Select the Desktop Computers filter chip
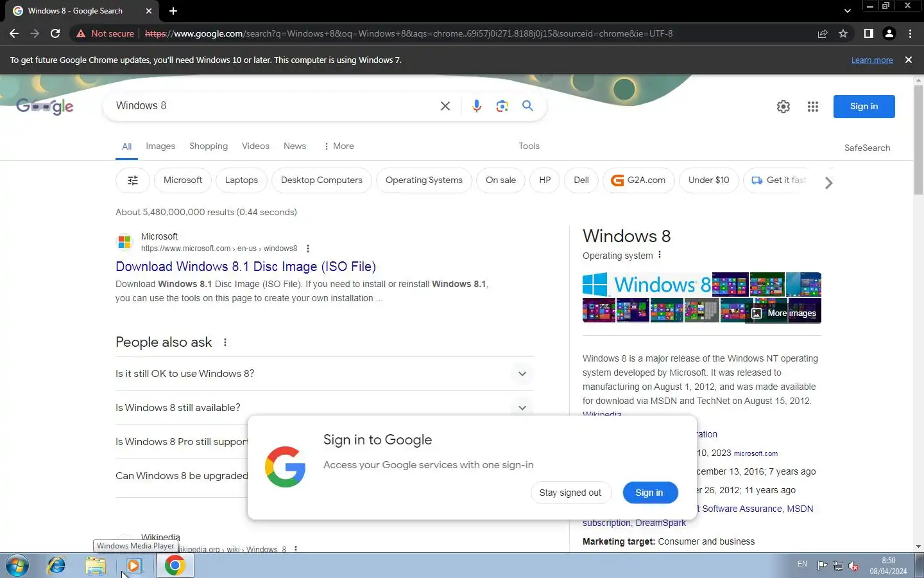This screenshot has width=924, height=578. click(321, 180)
